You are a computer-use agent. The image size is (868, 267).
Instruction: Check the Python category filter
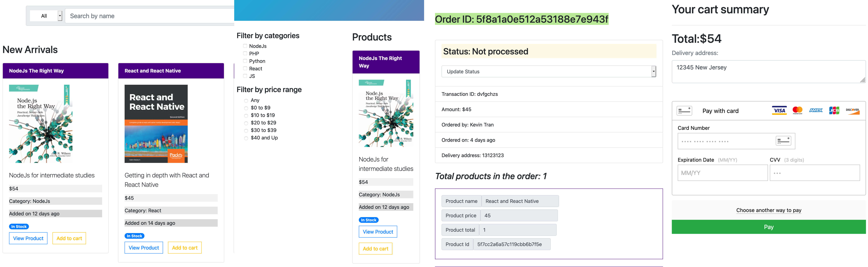245,61
